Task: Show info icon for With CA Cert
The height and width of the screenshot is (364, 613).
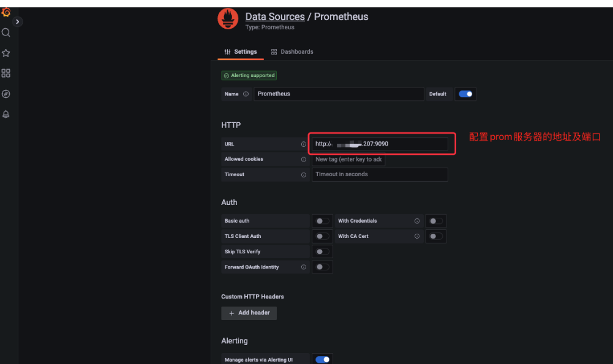Action: pos(417,236)
